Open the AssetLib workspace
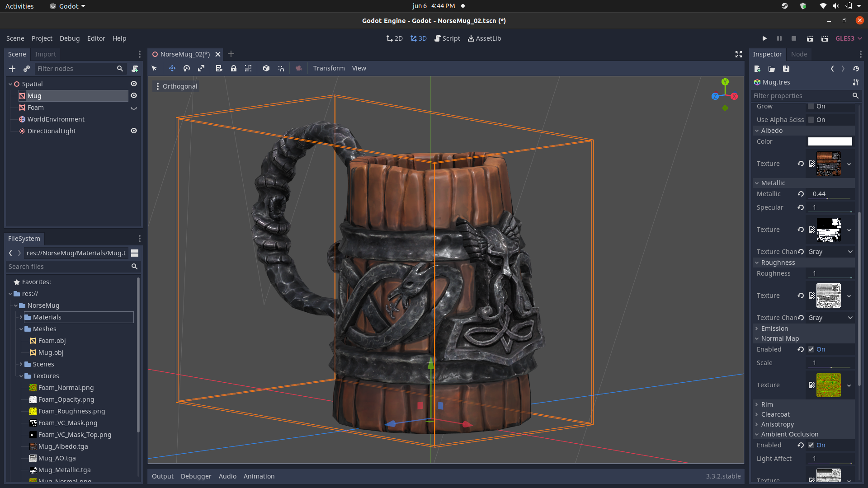 coord(484,38)
